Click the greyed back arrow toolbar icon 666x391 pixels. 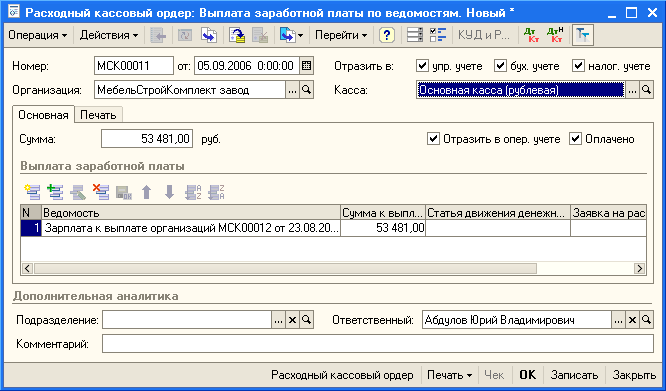tap(158, 36)
